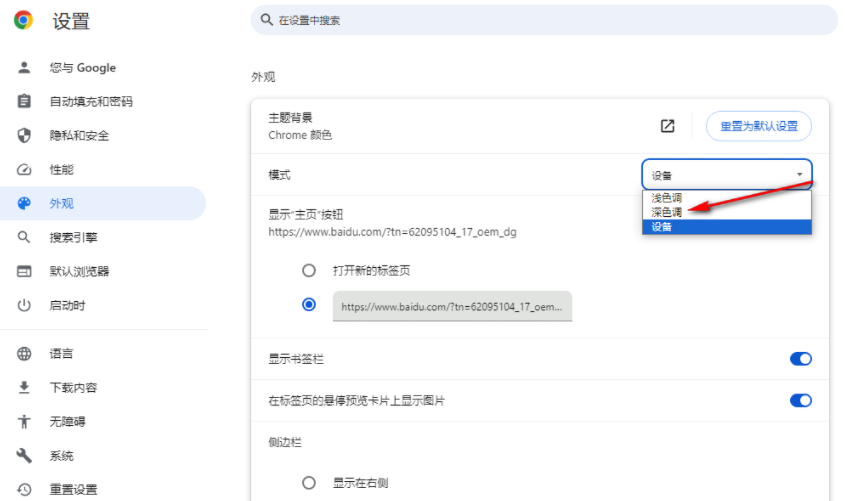Click the search magnifier icon in settings search bar
Image resolution: width=845 pixels, height=501 pixels.
266,20
